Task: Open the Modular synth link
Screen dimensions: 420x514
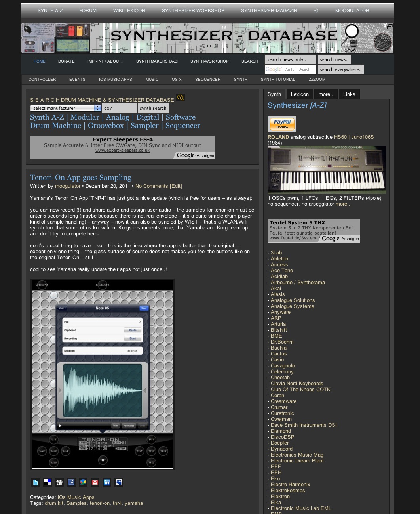Action: 85,117
